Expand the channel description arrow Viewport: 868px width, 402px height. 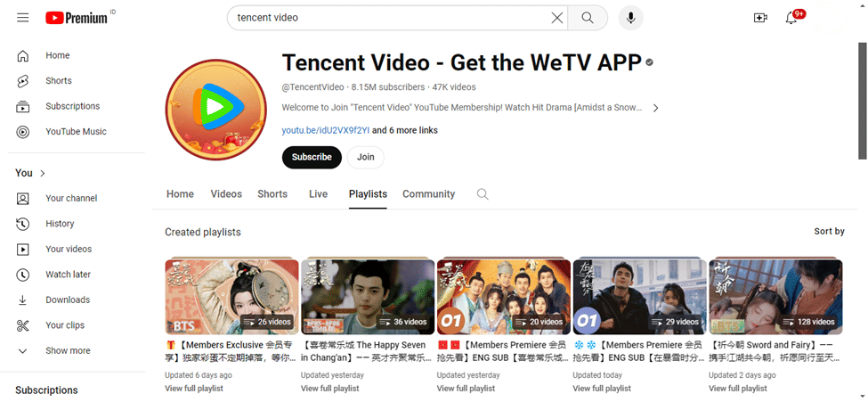point(655,108)
